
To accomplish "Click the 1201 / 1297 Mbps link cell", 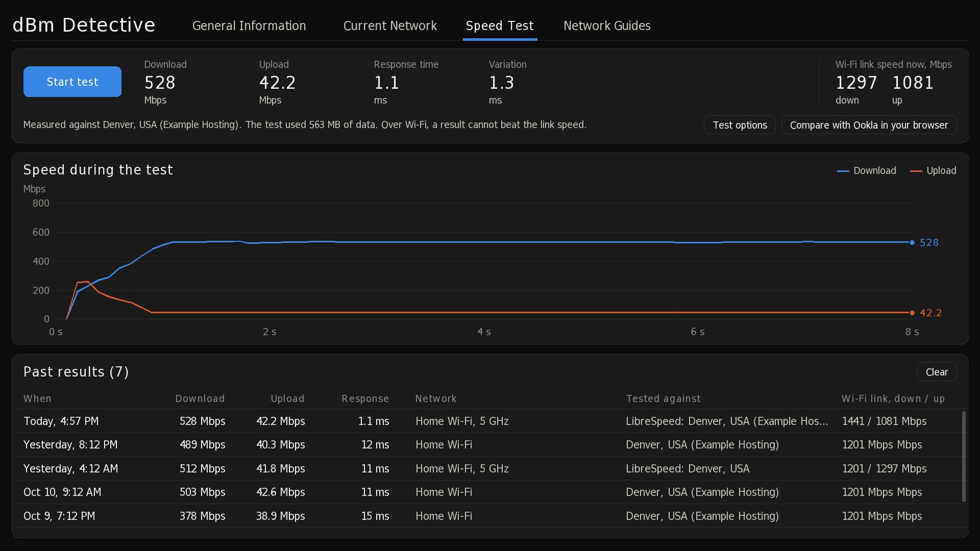I will pyautogui.click(x=884, y=468).
